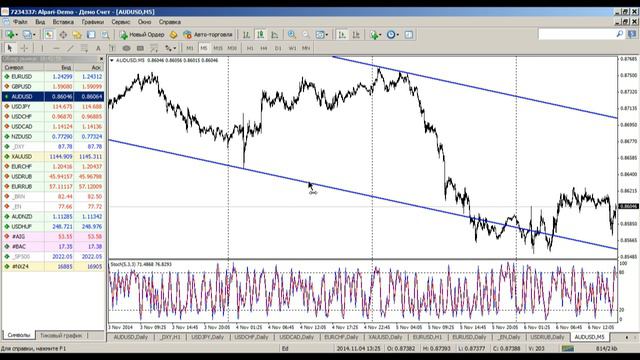The width and height of the screenshot is (640, 360).
Task: Toggle the M15 timeframe button
Action: [218, 48]
